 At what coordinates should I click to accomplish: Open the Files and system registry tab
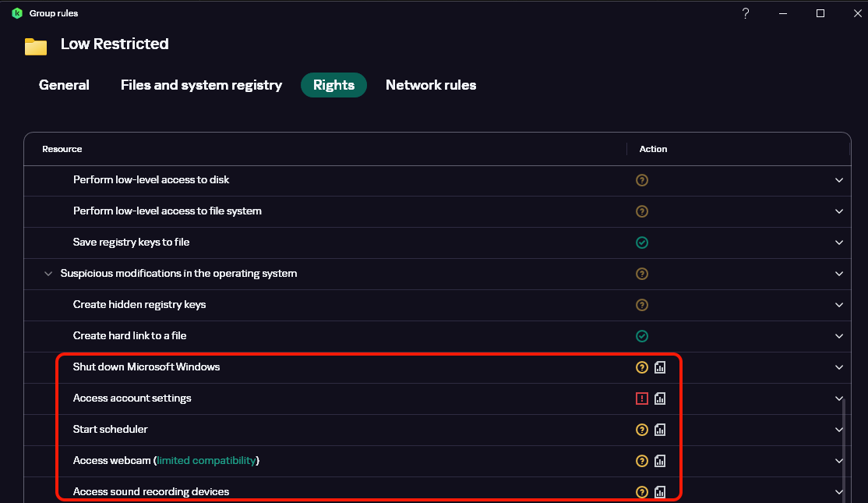[x=201, y=85]
